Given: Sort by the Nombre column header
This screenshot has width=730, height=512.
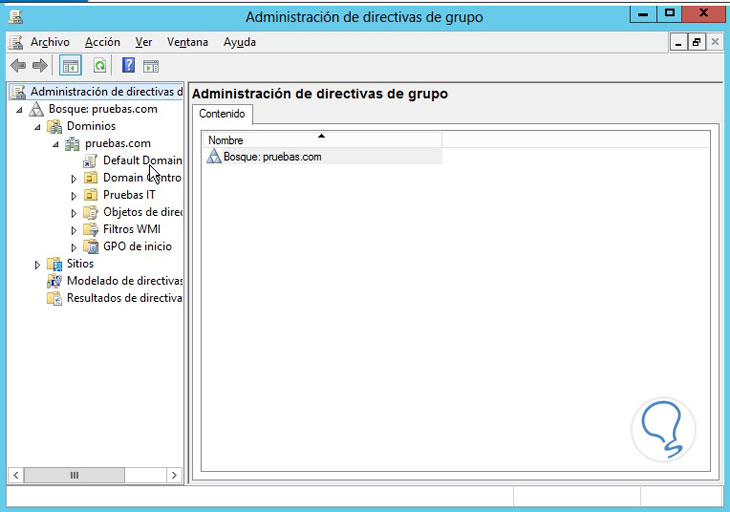Looking at the screenshot, I should click(322, 140).
